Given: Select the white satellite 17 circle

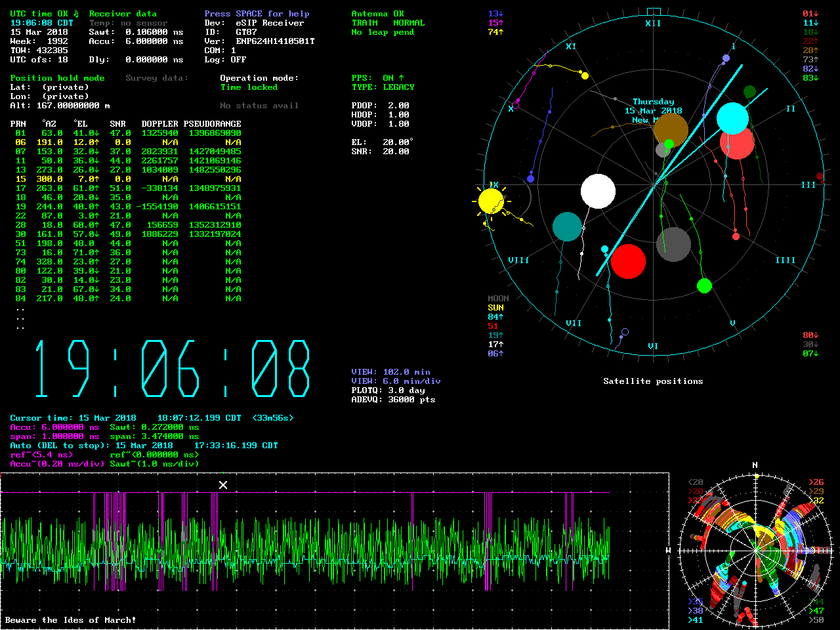Looking at the screenshot, I should 598,192.
